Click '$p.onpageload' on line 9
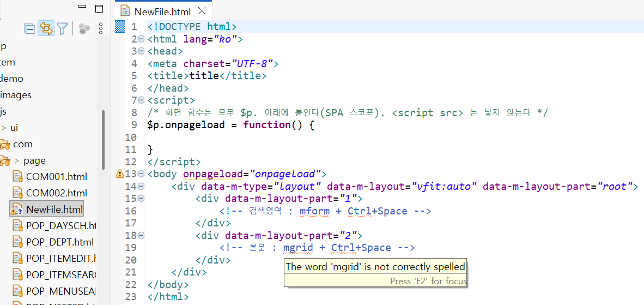The height and width of the screenshot is (305, 644). (186, 125)
